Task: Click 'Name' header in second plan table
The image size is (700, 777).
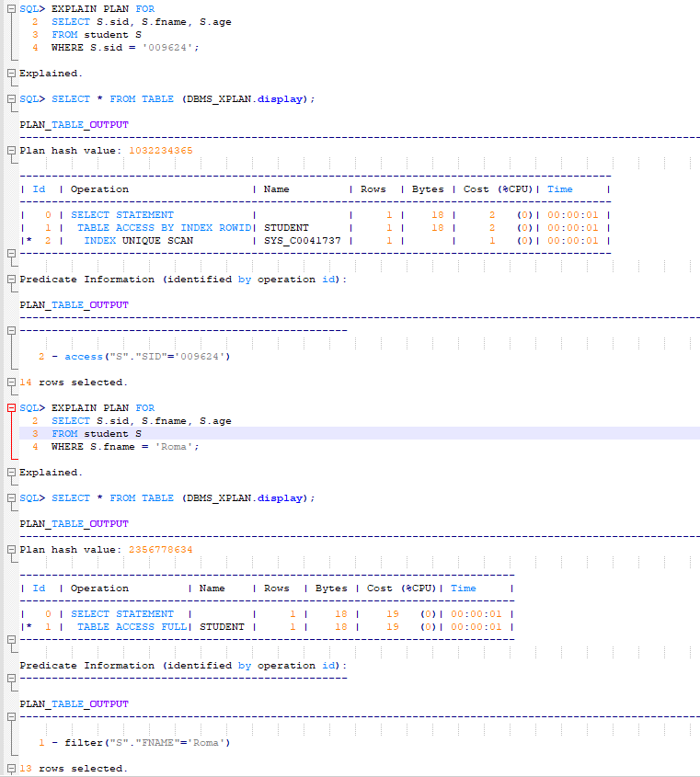Action: click(x=212, y=588)
